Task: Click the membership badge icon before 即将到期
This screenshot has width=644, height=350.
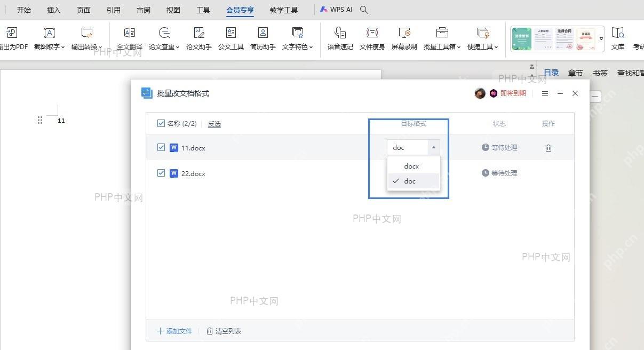Action: tap(494, 93)
